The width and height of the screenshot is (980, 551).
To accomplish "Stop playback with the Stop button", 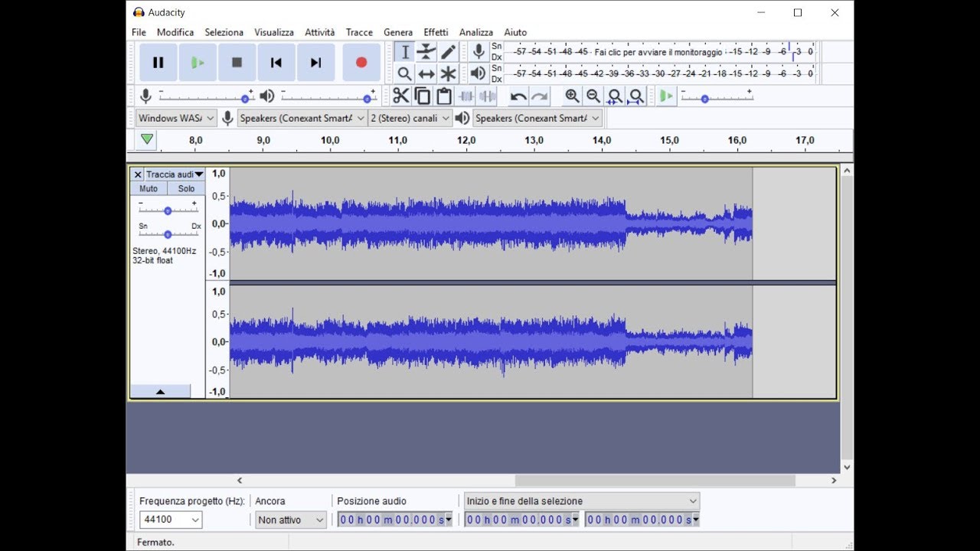I will [x=237, y=63].
